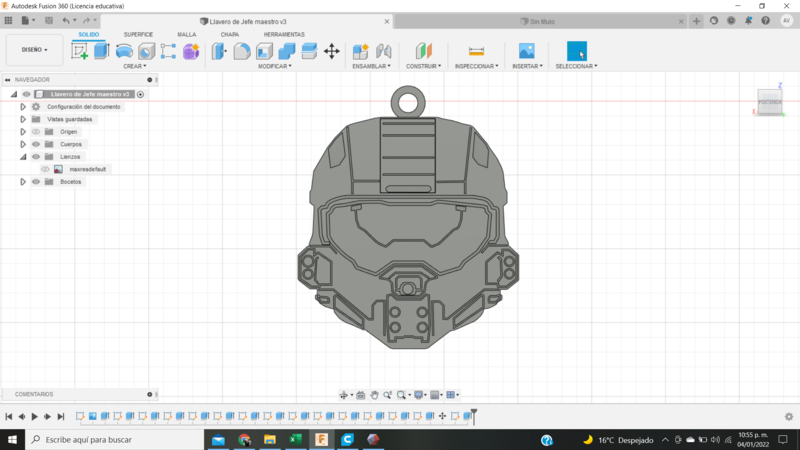Expand the Bocetos node

(23, 182)
